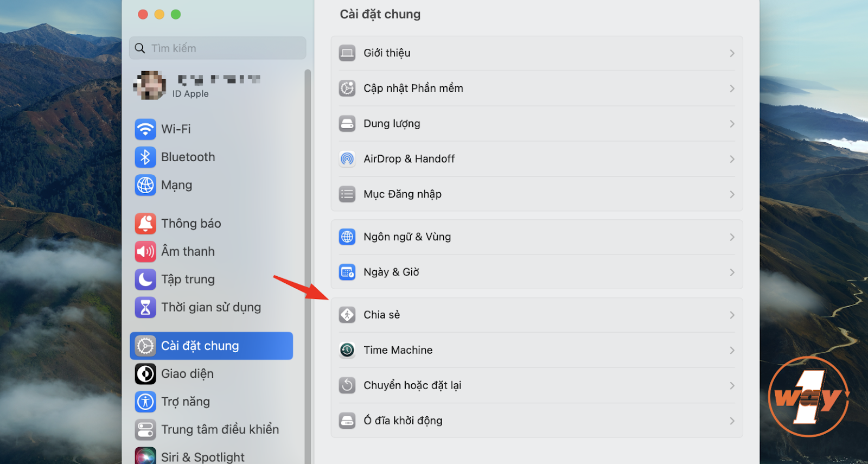Screen dimensions: 868x464
Task: Expand Ngôn ngữ & Vùng chevron
Action: (x=732, y=237)
